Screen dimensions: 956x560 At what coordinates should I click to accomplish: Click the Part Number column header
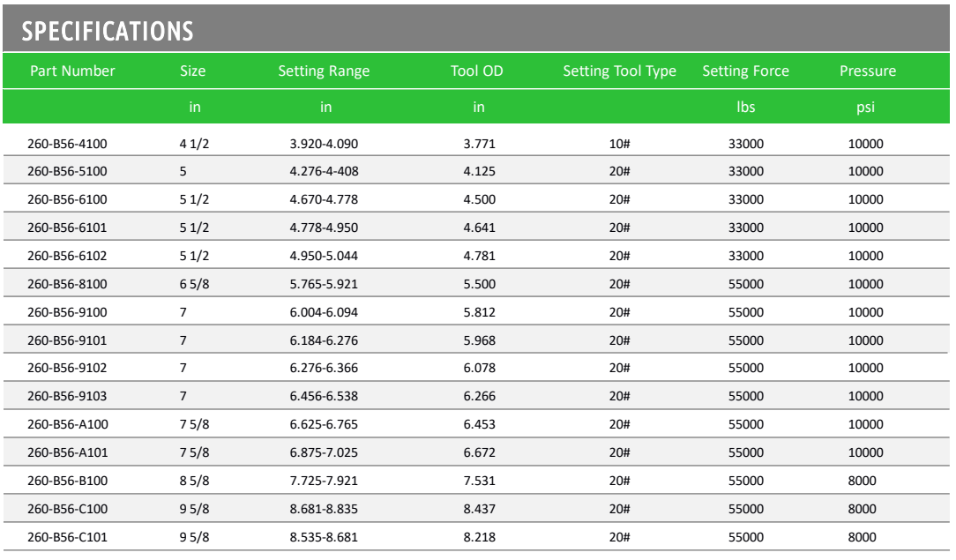point(72,71)
